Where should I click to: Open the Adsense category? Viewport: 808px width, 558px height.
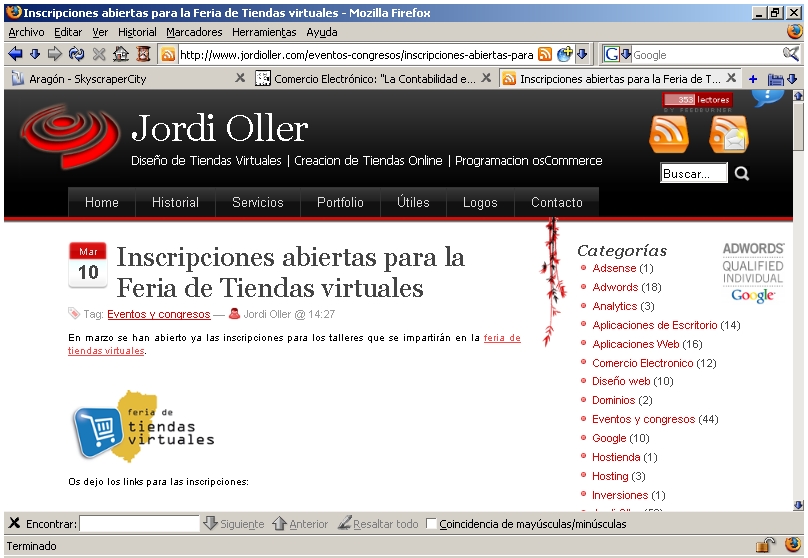pos(614,268)
